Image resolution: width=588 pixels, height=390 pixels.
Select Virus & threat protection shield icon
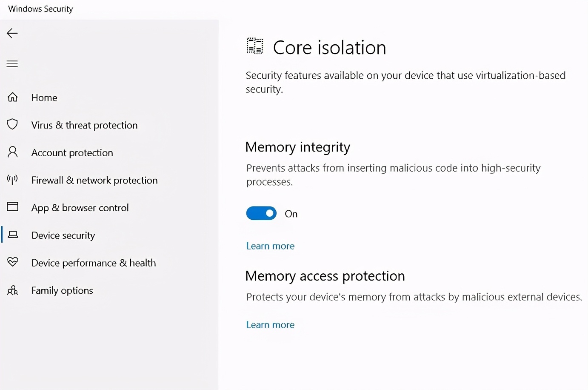(x=12, y=125)
